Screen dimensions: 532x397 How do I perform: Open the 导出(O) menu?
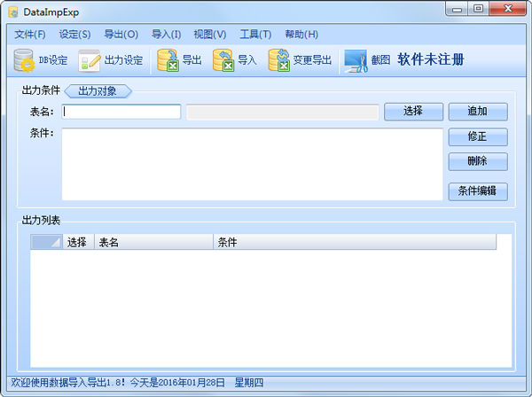[121, 34]
